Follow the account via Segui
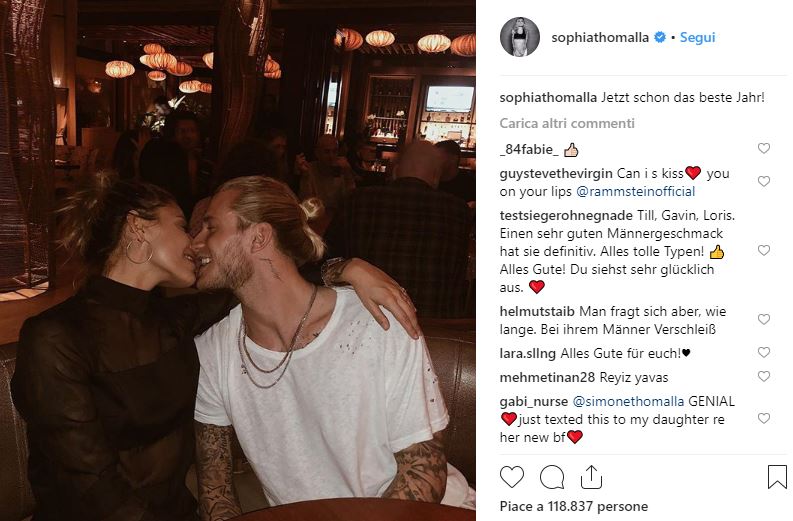793x521 pixels. [697, 37]
